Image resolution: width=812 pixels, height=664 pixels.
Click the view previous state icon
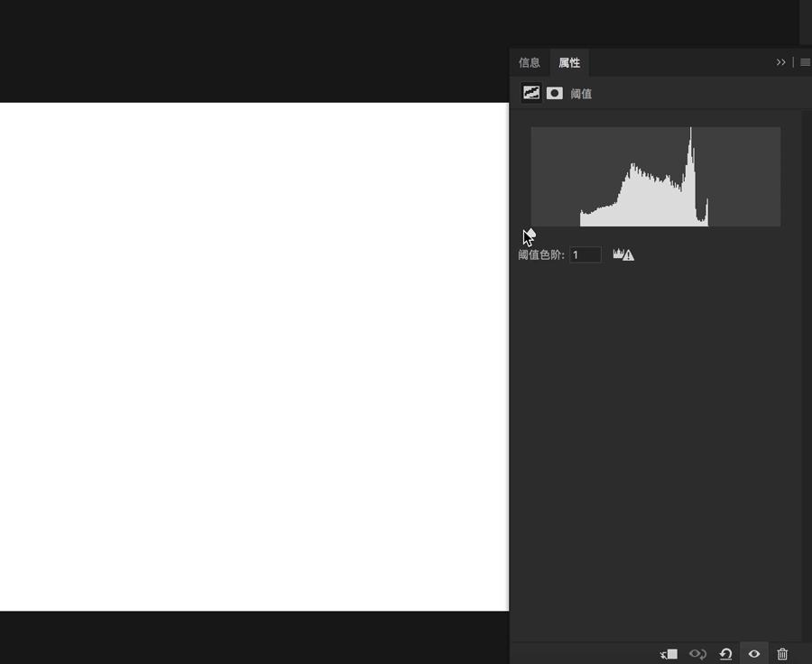tap(697, 654)
